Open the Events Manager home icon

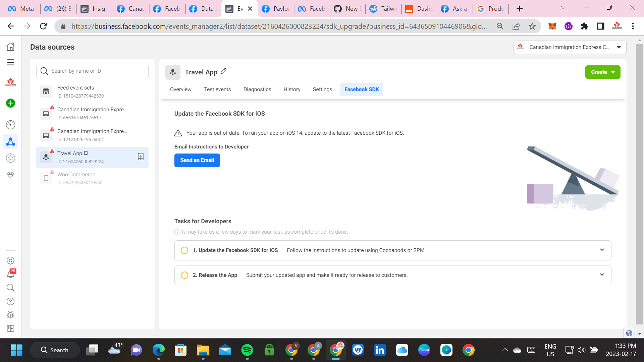click(x=10, y=47)
